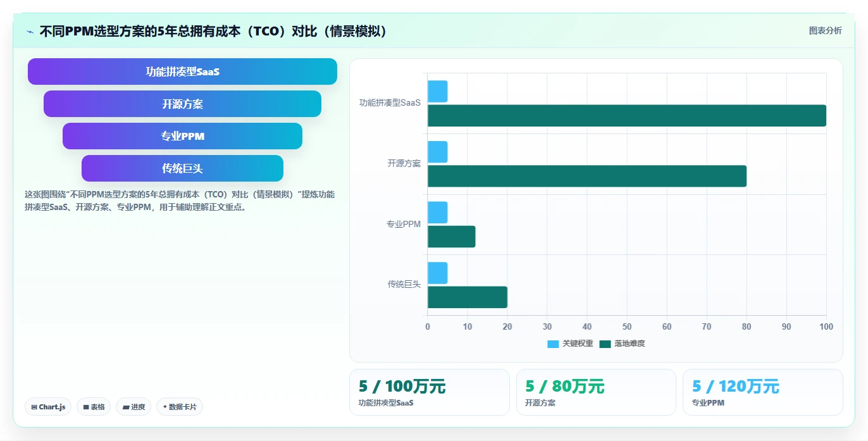The width and height of the screenshot is (868, 441).
Task: Open the 5 / 80万元 data card
Action: (x=596, y=392)
